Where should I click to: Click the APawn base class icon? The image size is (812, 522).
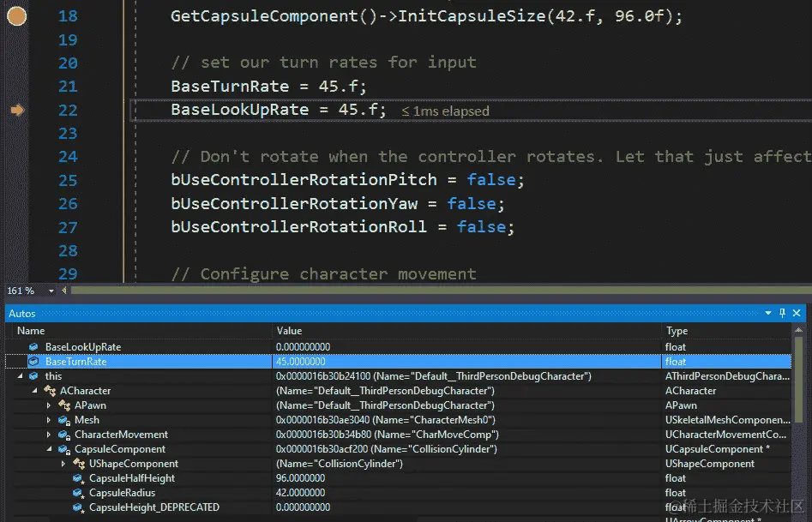[x=64, y=405]
